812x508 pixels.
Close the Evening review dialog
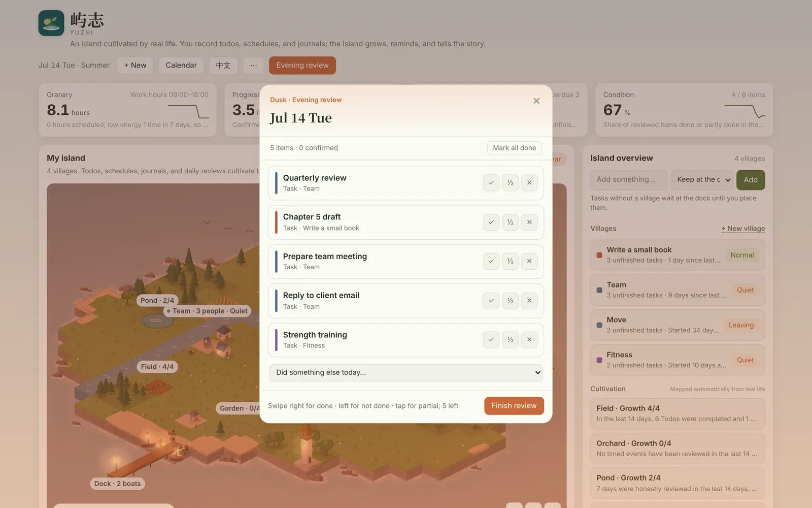536,101
